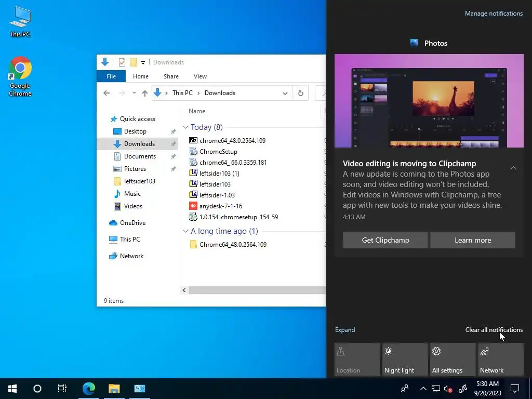Image resolution: width=532 pixels, height=399 pixels.
Task: Select Quick access in navigation pane
Action: coord(137,119)
